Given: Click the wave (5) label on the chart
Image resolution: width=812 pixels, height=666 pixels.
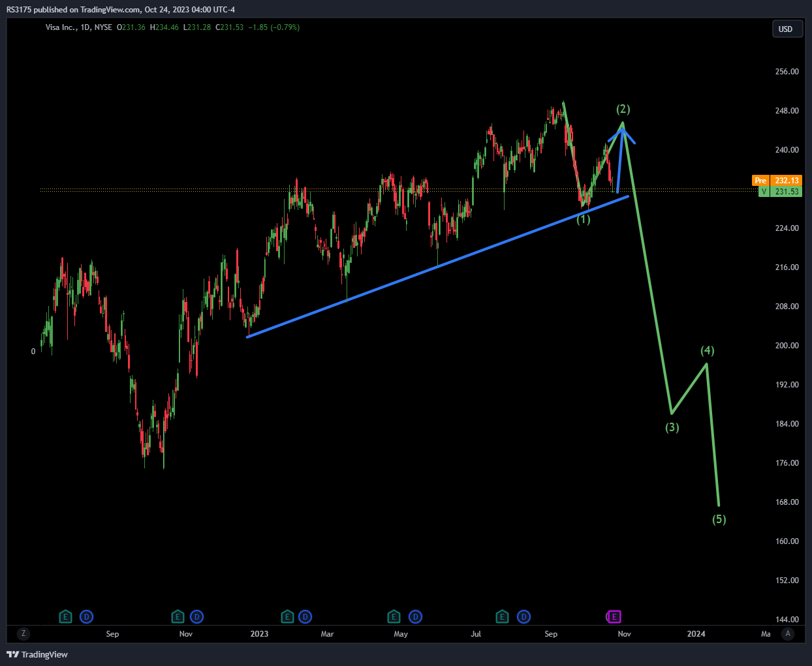Looking at the screenshot, I should tap(719, 519).
